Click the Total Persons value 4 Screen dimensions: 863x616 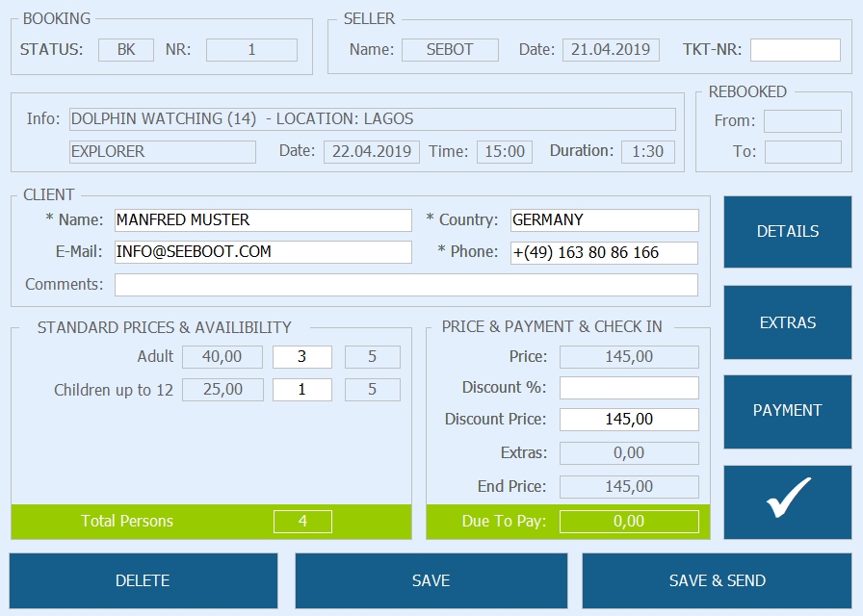point(302,522)
